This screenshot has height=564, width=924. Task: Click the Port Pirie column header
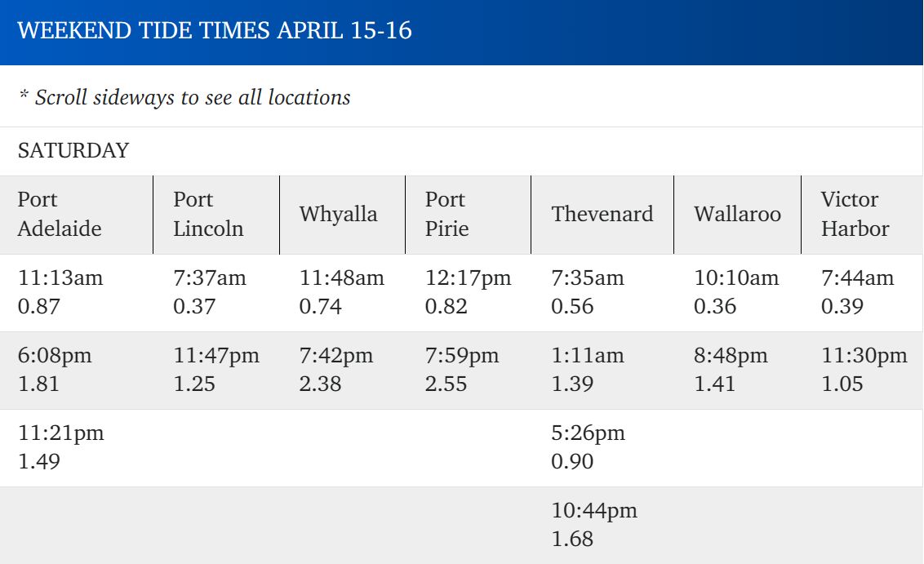click(447, 215)
